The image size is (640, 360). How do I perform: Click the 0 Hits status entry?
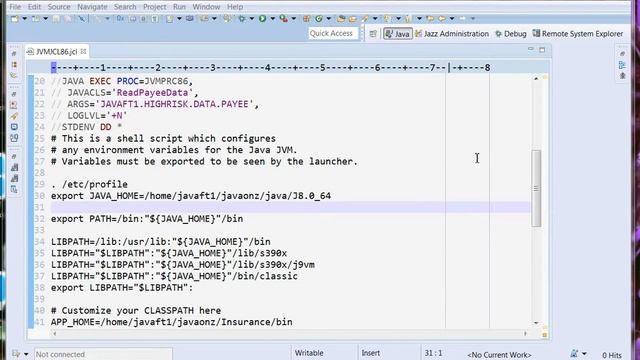point(612,356)
